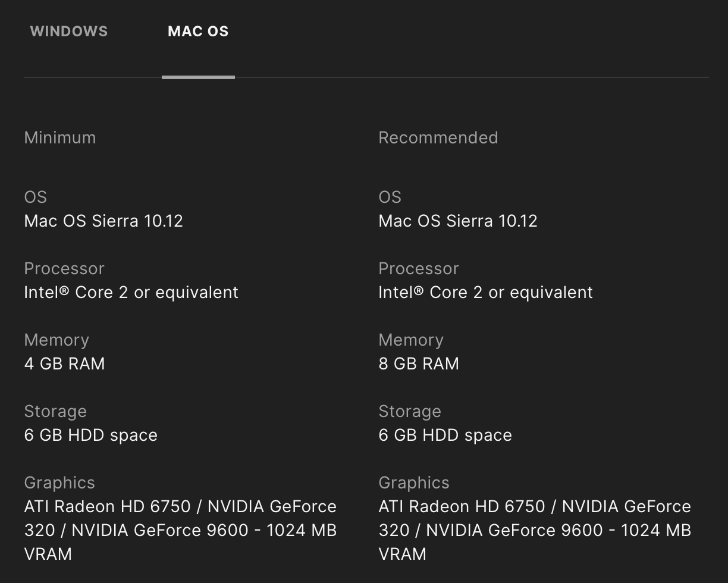Click the Minimum ATI Radeon graphics text
728x583 pixels.
pos(180,530)
